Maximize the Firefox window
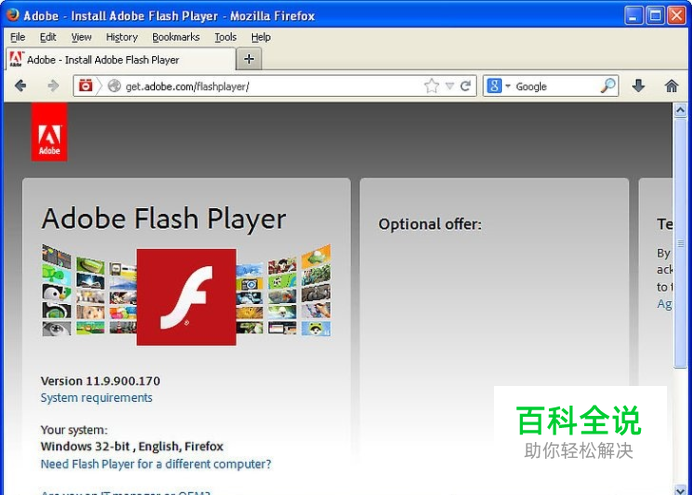Image resolution: width=692 pixels, height=495 pixels. pyautogui.click(x=655, y=15)
